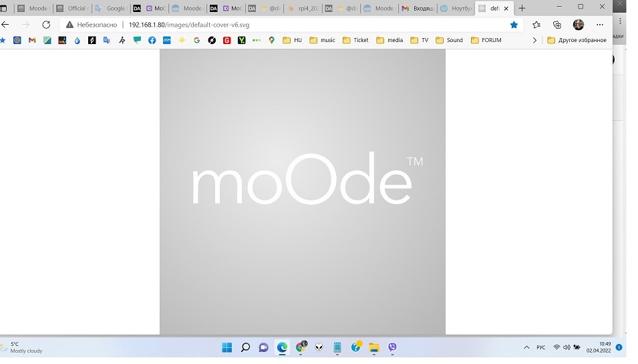Switch input language РУС indicator
Screen dimensions: 638x364
tap(540, 347)
